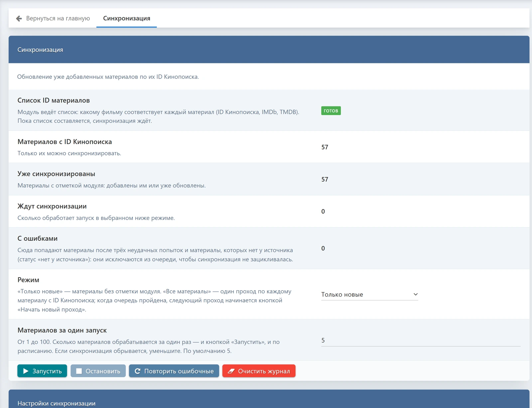Click the hint Сколько обработает запуск в выбранном режиме
The width and height of the screenshot is (532, 408).
click(x=96, y=218)
